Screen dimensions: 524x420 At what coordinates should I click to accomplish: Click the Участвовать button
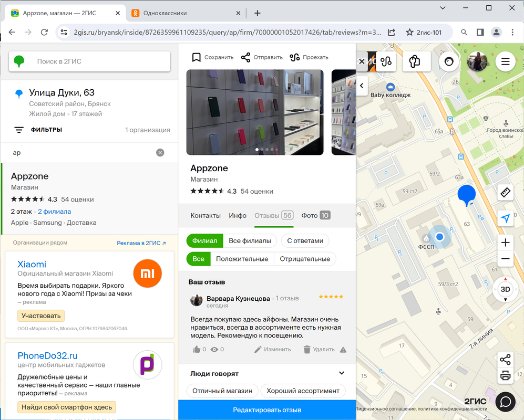41,316
